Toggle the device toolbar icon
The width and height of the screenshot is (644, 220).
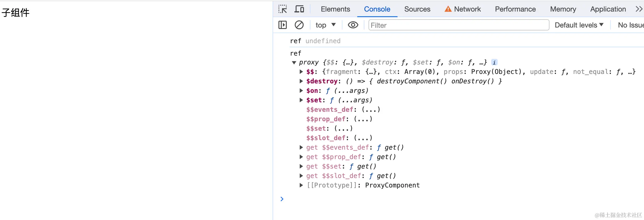[x=299, y=9]
